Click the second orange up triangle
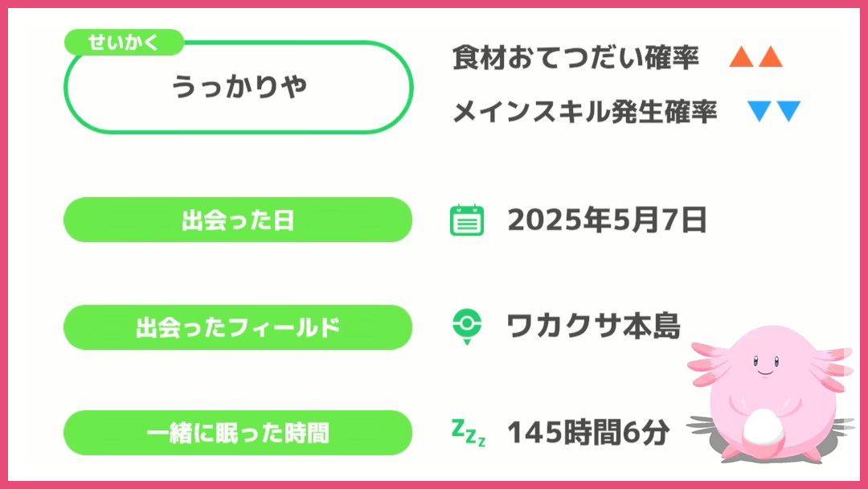The image size is (868, 489). [771, 56]
